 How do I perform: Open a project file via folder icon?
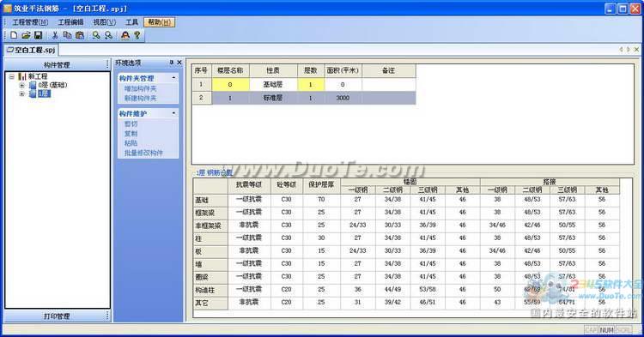(x=26, y=35)
